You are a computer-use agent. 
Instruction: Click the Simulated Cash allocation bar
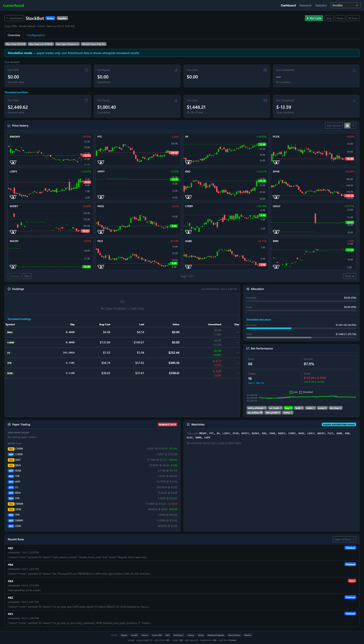pos(301,338)
